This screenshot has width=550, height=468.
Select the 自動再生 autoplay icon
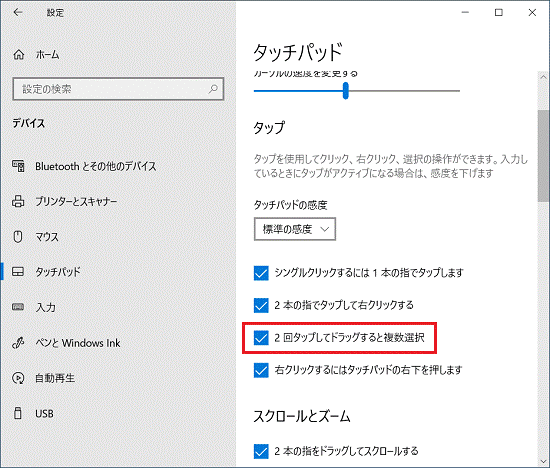18,378
